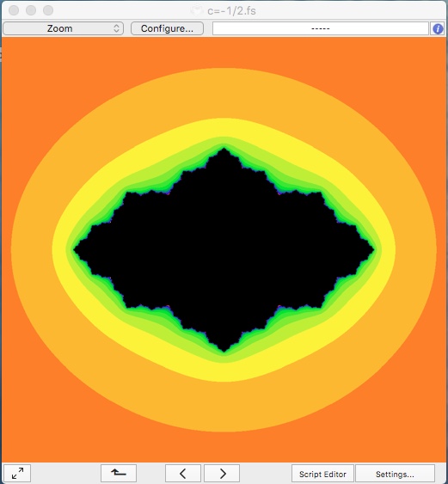Click the blue info icon
The image size is (448, 484).
click(x=438, y=28)
